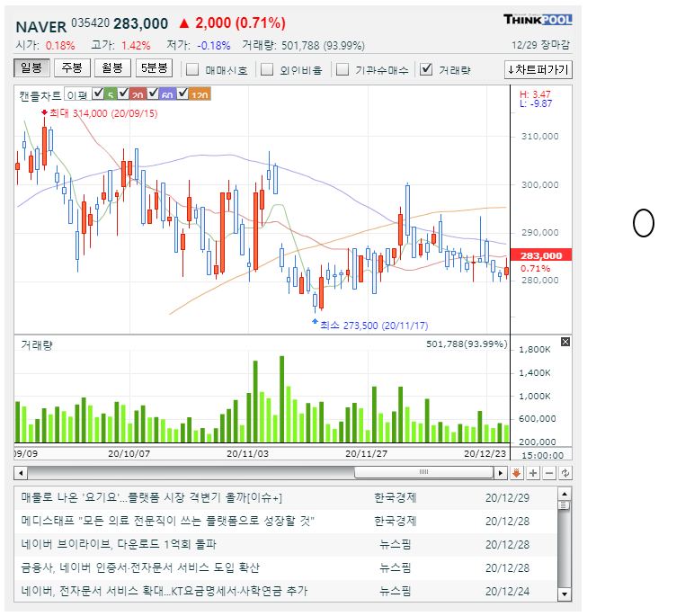This screenshot has height=616, width=694.
Task: Enable the 기관순매수 institutional net-buy checkbox
Action: tap(343, 69)
